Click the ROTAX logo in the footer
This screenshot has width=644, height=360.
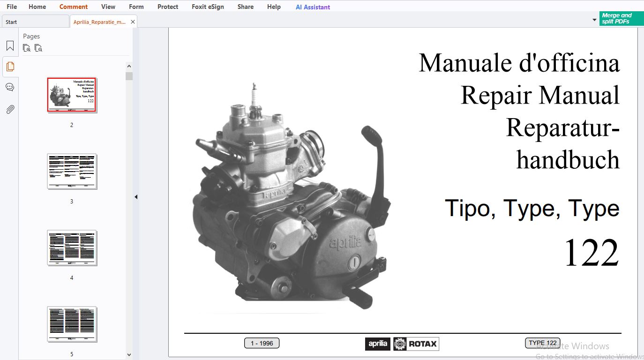point(416,344)
